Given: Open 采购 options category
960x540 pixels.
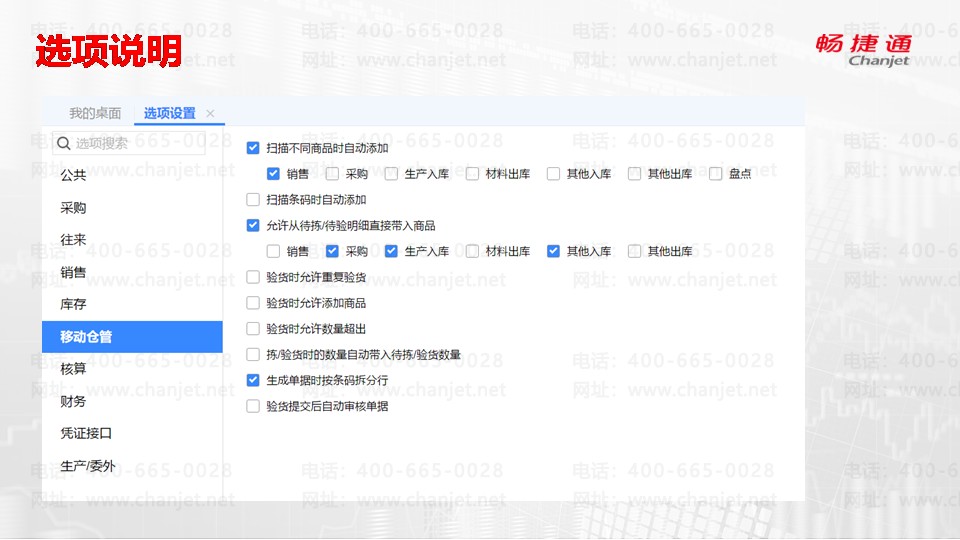Looking at the screenshot, I should (132, 208).
